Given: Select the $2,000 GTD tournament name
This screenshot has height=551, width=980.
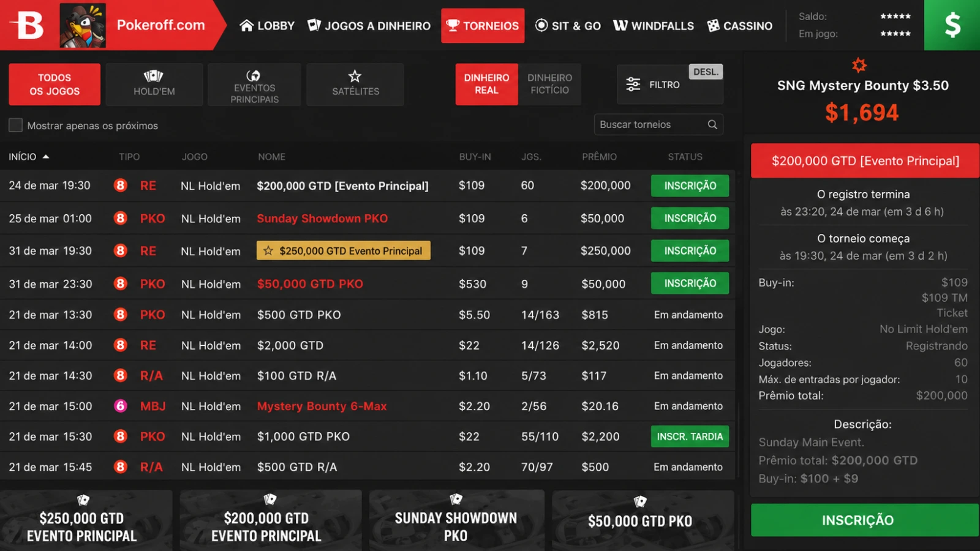Looking at the screenshot, I should click(x=290, y=345).
